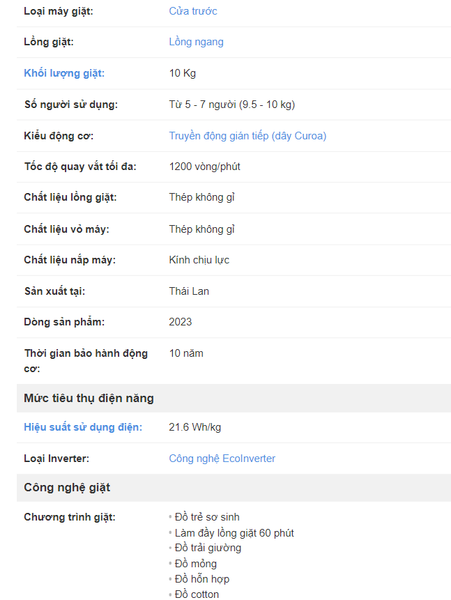Select the 'Đồ hỗn hợp' program item
Screen dimensions: 451x600
point(202,579)
